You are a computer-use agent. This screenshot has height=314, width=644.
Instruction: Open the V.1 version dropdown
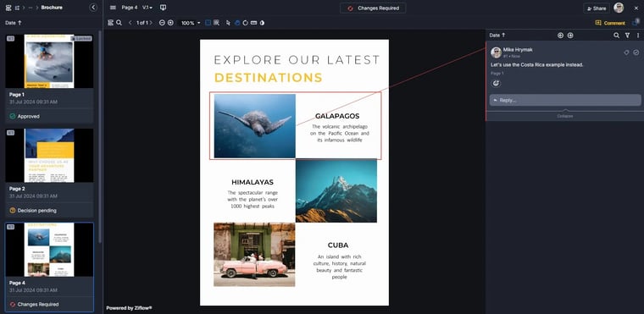(147, 8)
